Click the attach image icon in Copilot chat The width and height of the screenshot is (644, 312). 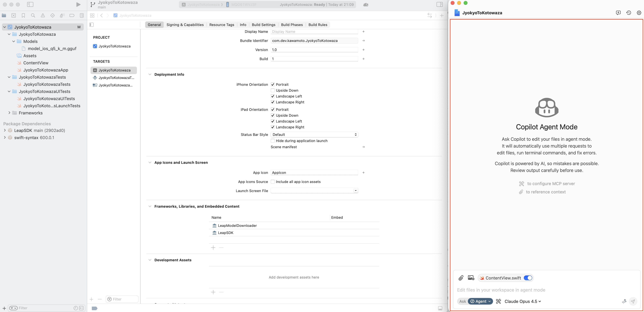point(471,278)
